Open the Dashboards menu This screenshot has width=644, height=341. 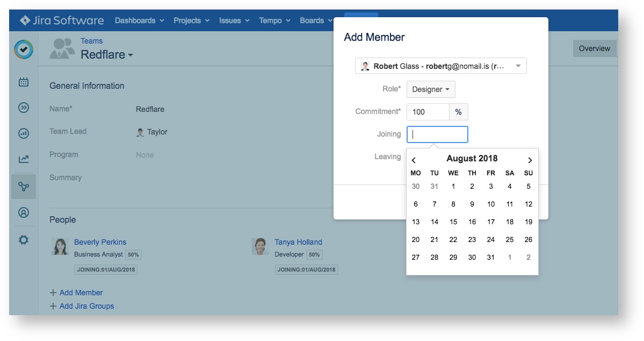(139, 20)
